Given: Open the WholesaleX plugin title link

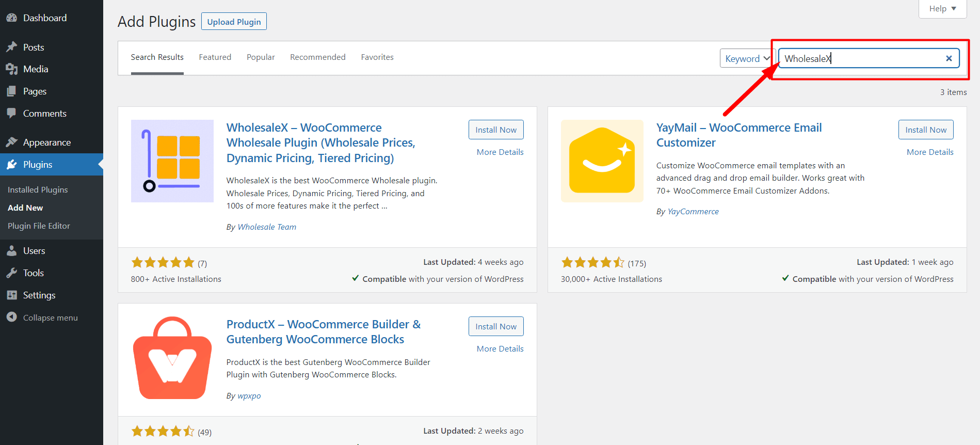Looking at the screenshot, I should point(321,142).
